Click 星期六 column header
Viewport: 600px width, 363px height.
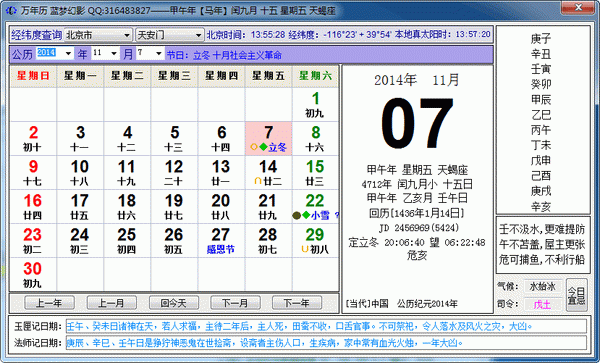point(315,76)
